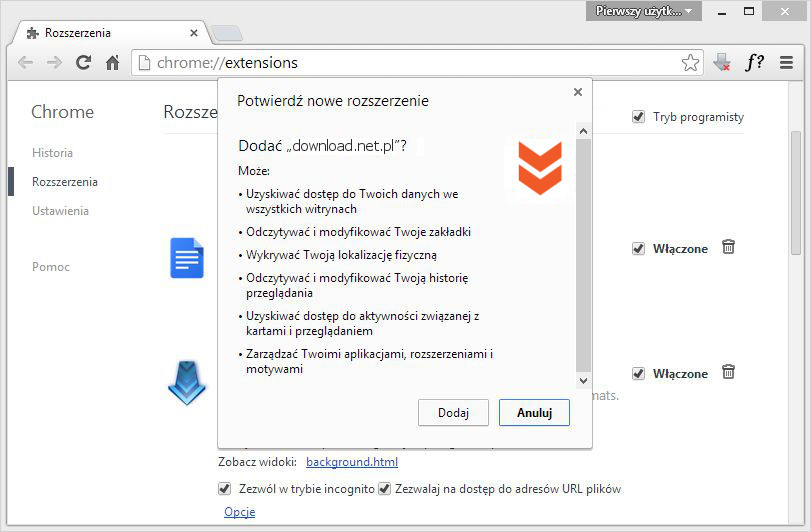811x532 pixels.
Task: Open the download extension icon with red x
Action: tap(722, 63)
